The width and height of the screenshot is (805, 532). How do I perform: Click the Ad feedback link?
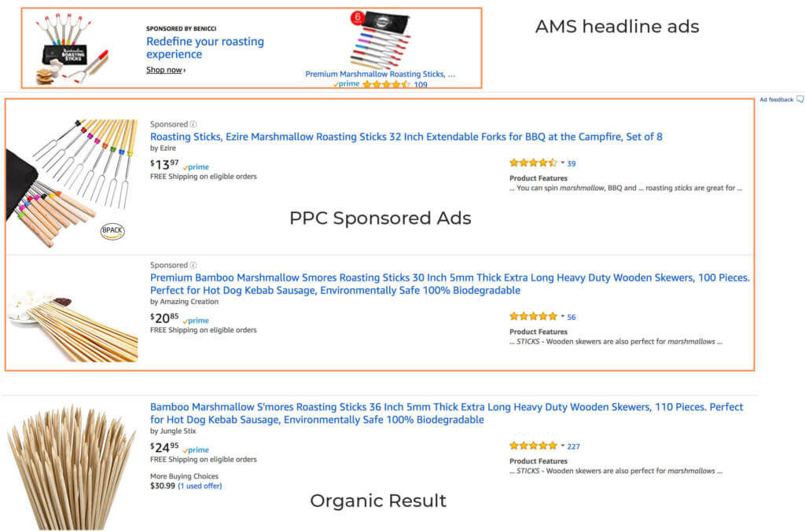click(x=776, y=100)
